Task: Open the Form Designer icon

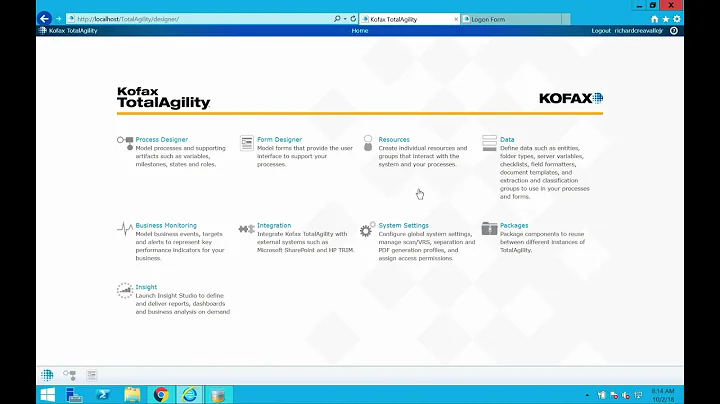Action: pos(247,143)
